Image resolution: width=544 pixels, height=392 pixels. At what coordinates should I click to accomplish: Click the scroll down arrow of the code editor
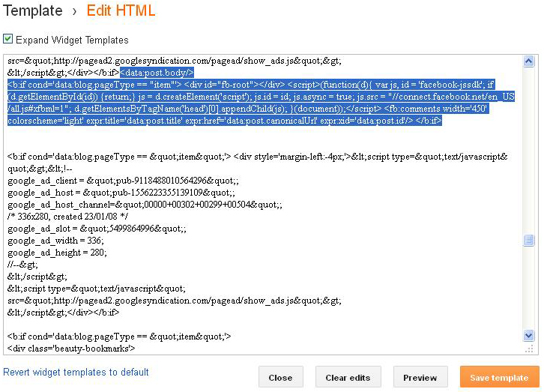click(528, 336)
